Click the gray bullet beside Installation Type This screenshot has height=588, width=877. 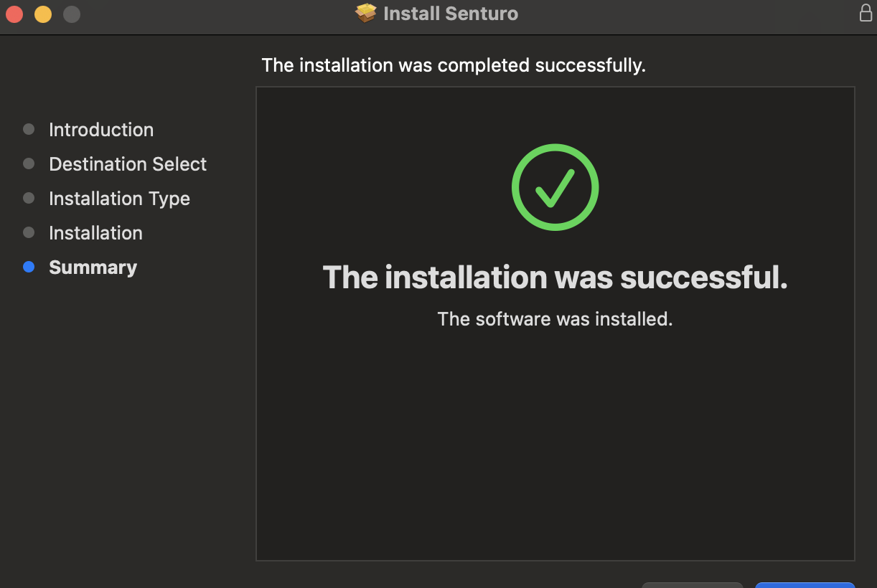point(29,198)
